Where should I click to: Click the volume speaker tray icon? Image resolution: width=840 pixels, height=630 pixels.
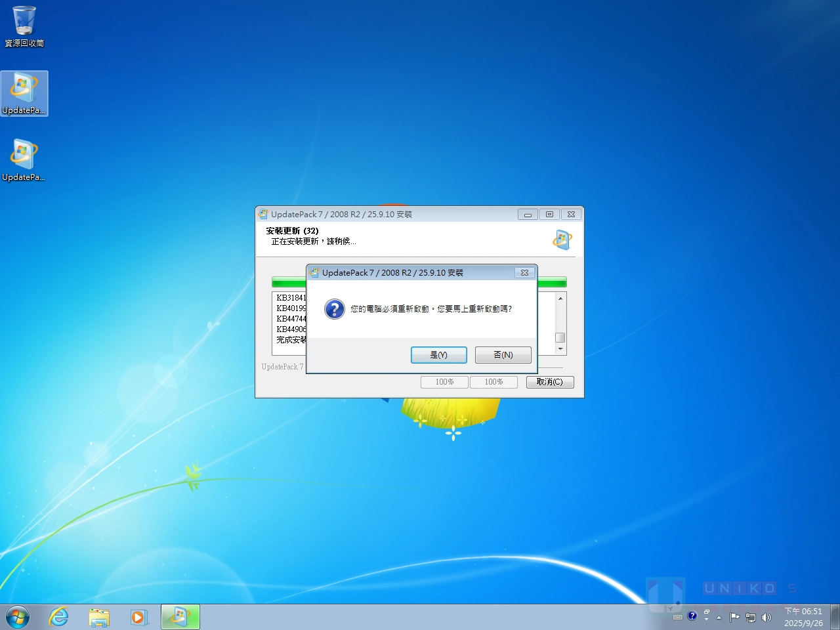click(766, 618)
